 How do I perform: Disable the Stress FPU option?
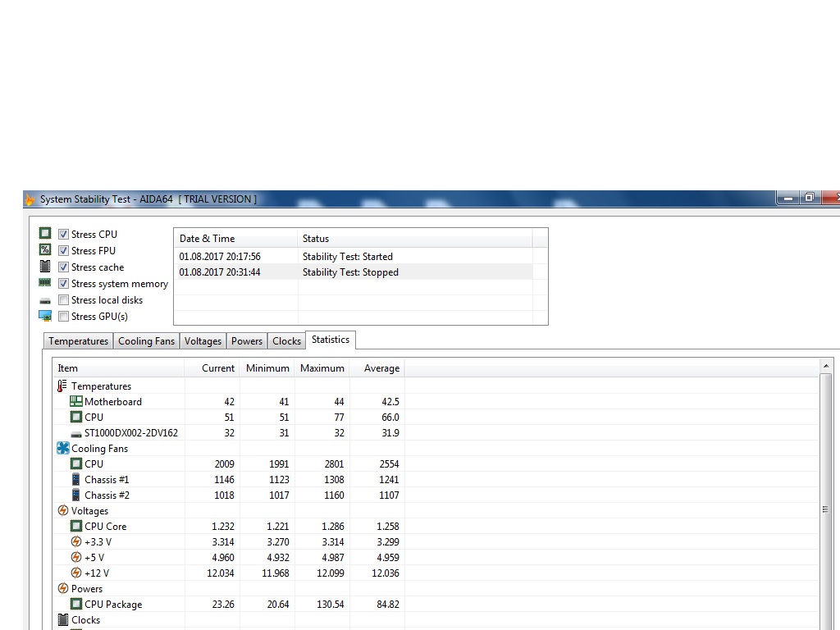pyautogui.click(x=63, y=251)
